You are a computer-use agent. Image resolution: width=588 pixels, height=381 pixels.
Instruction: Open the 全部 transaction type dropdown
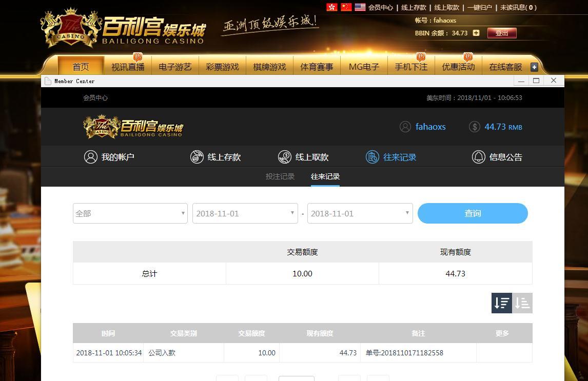coord(130,213)
